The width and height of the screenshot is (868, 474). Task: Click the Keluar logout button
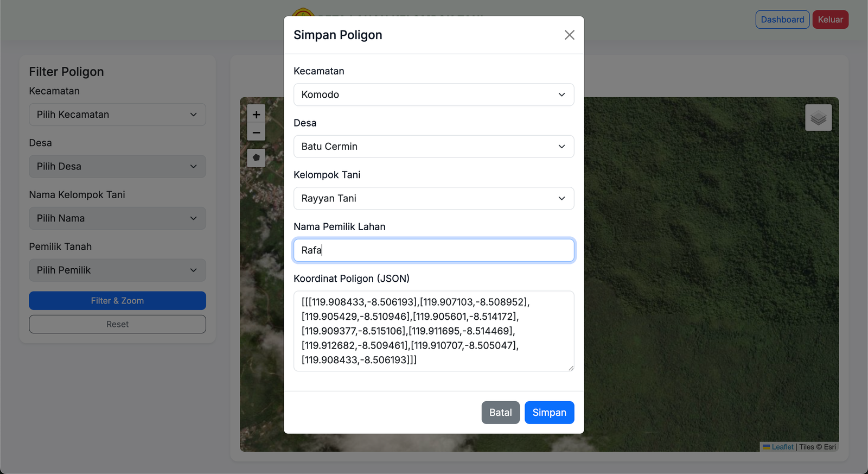(x=831, y=20)
